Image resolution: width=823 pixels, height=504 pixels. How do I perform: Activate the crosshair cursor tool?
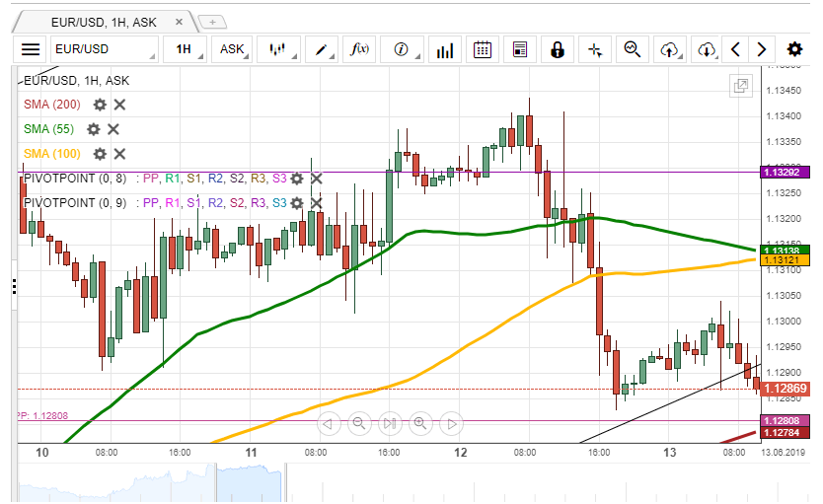pos(595,49)
